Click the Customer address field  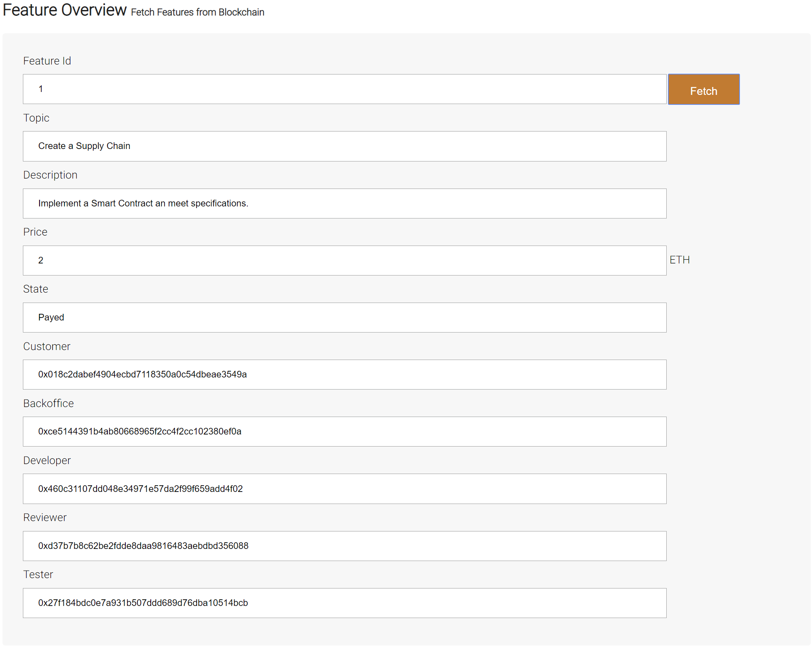[344, 375]
